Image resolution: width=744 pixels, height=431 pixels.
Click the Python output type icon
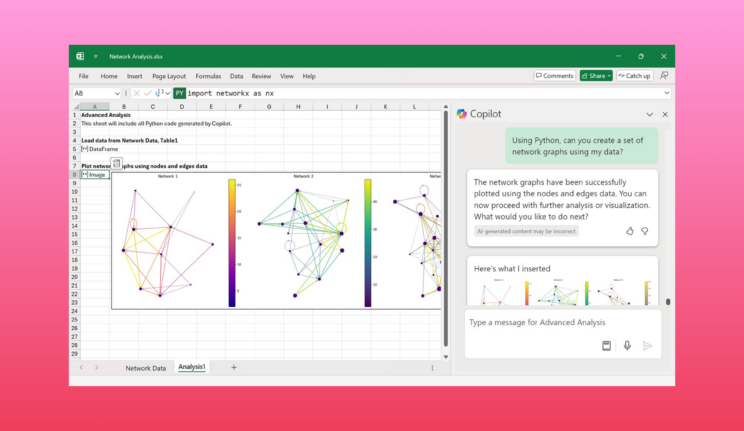click(159, 93)
